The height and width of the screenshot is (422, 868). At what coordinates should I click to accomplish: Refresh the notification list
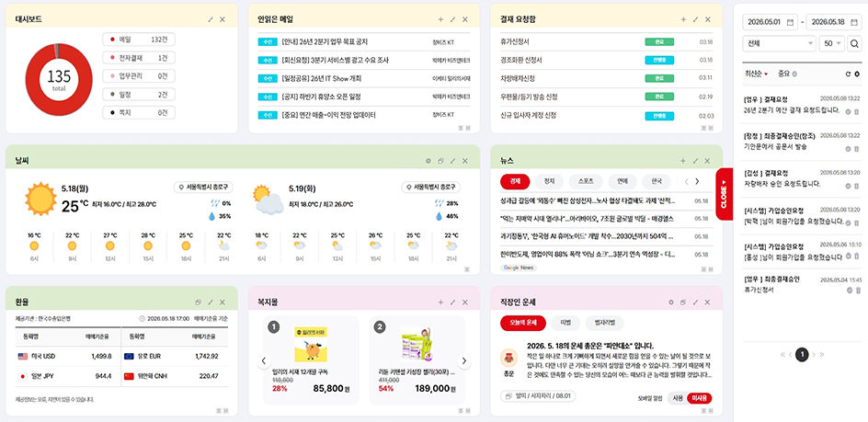(x=848, y=74)
